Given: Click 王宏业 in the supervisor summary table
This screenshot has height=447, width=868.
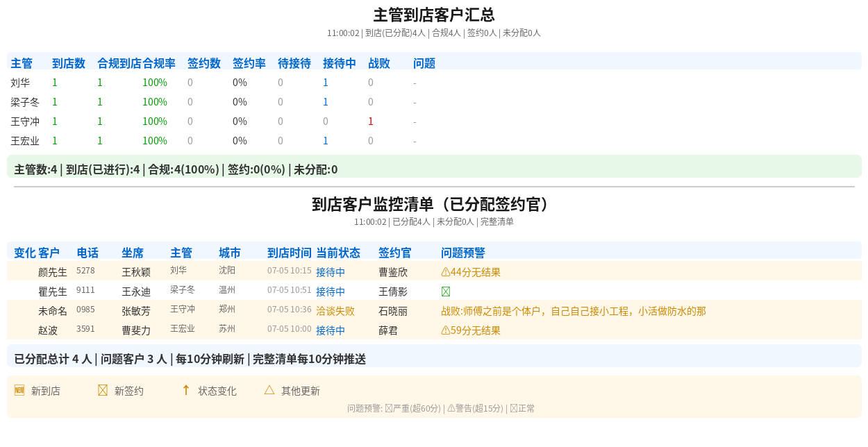Looking at the screenshot, I should click(25, 141).
